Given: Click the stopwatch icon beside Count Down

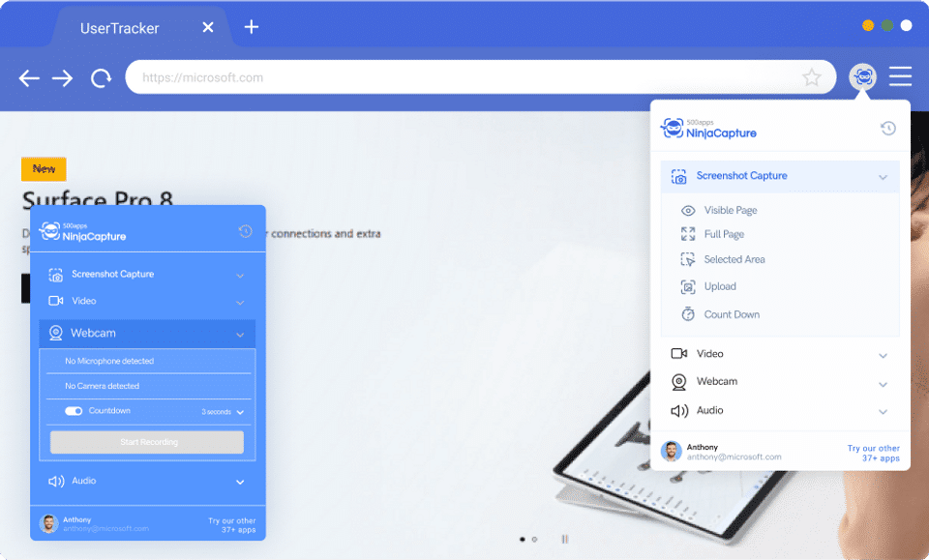Looking at the screenshot, I should pyautogui.click(x=688, y=313).
